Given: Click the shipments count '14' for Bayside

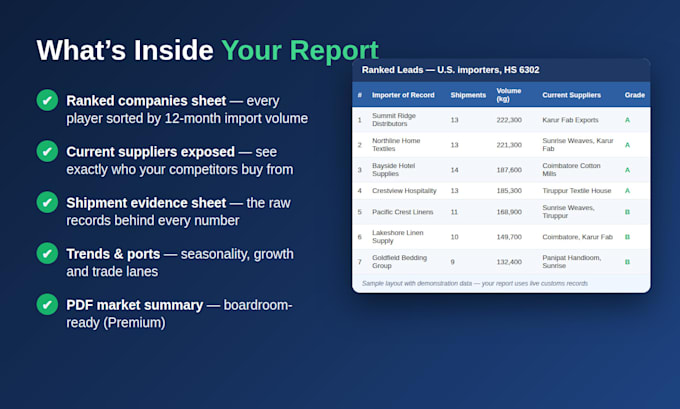Looking at the screenshot, I should 454,170.
